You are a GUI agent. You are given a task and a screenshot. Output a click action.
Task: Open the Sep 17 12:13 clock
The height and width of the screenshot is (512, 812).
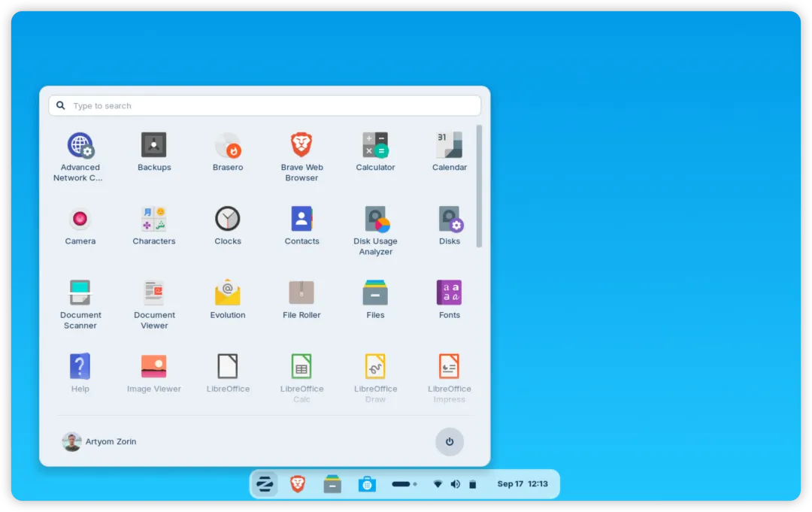pos(523,484)
